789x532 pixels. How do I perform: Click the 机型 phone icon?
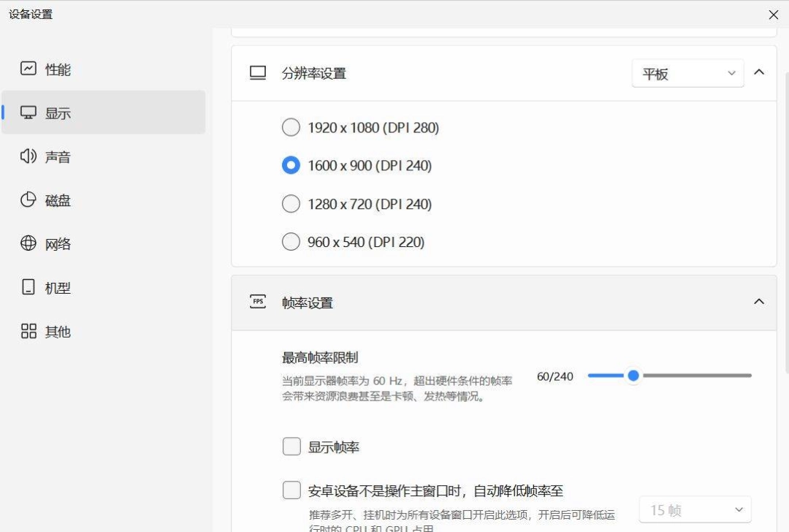(x=28, y=287)
